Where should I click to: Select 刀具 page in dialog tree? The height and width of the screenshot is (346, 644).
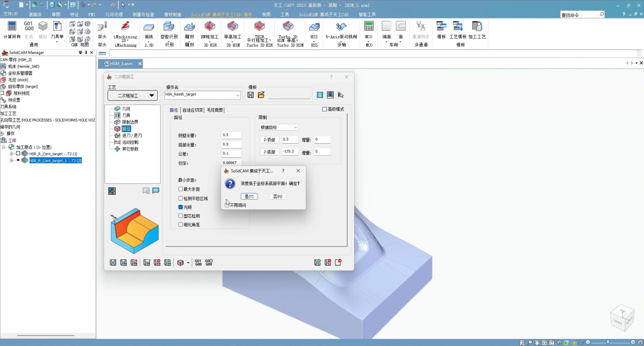tap(126, 115)
